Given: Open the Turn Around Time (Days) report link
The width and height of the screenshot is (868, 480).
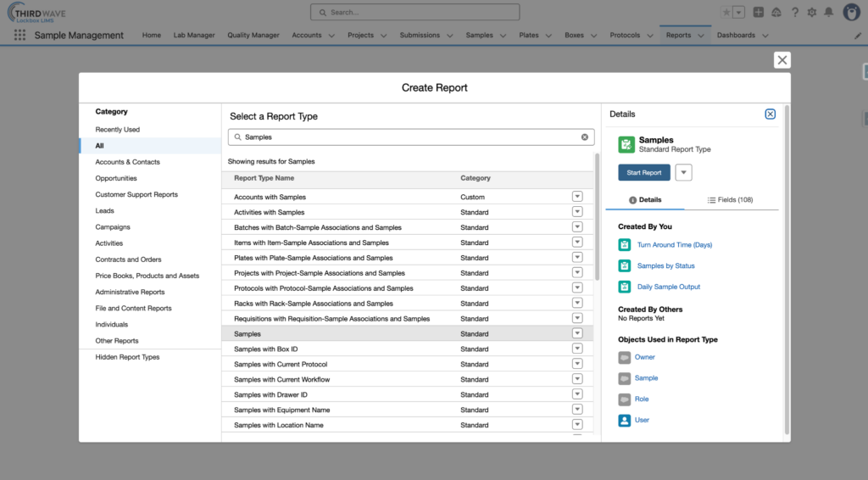Looking at the screenshot, I should [675, 245].
